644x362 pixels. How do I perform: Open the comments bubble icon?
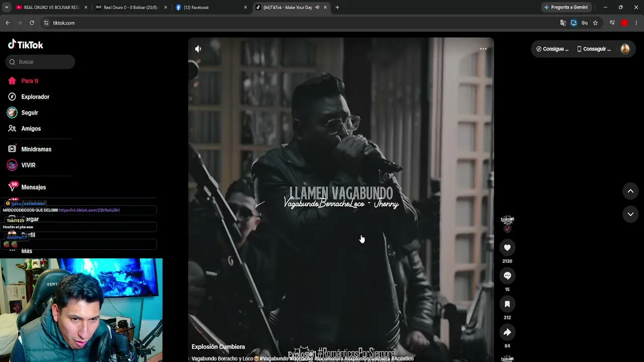507,276
